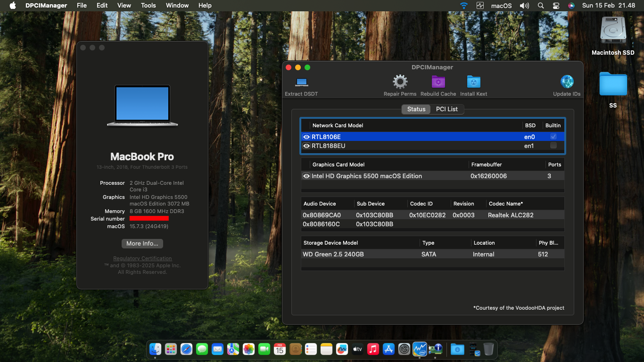Click the Wi-Fi status icon
The image size is (644, 362).
(x=464, y=5)
